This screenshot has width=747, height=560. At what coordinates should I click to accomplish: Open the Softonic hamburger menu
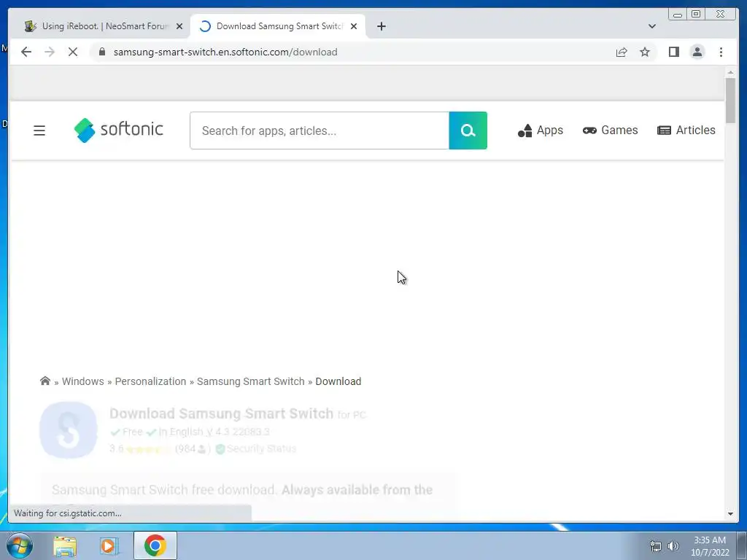tap(39, 131)
